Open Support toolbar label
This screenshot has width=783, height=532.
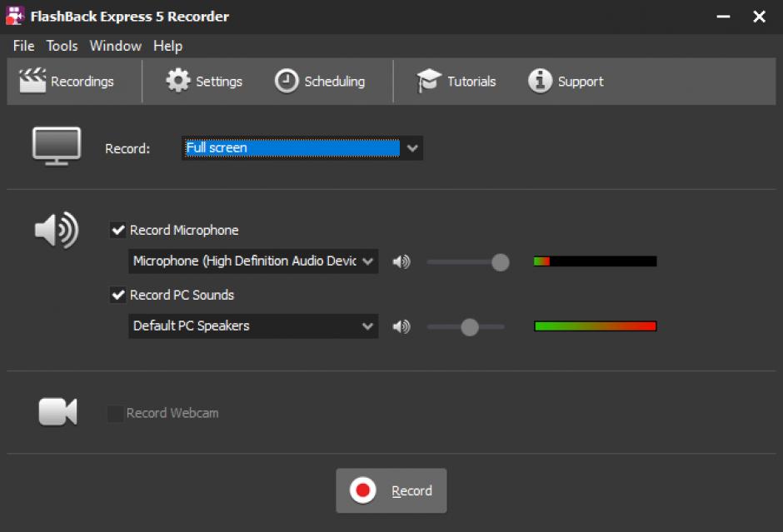(581, 82)
